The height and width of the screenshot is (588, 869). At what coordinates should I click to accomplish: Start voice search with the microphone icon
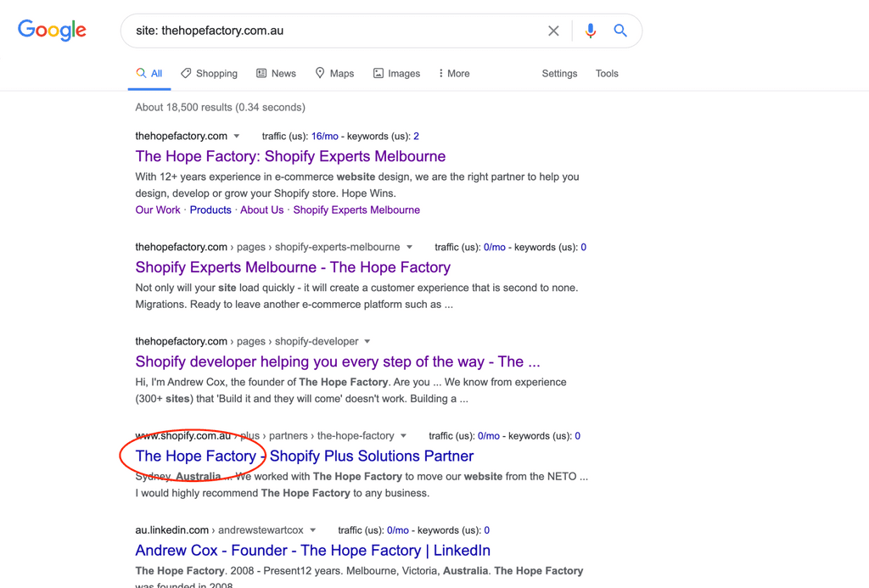point(591,31)
